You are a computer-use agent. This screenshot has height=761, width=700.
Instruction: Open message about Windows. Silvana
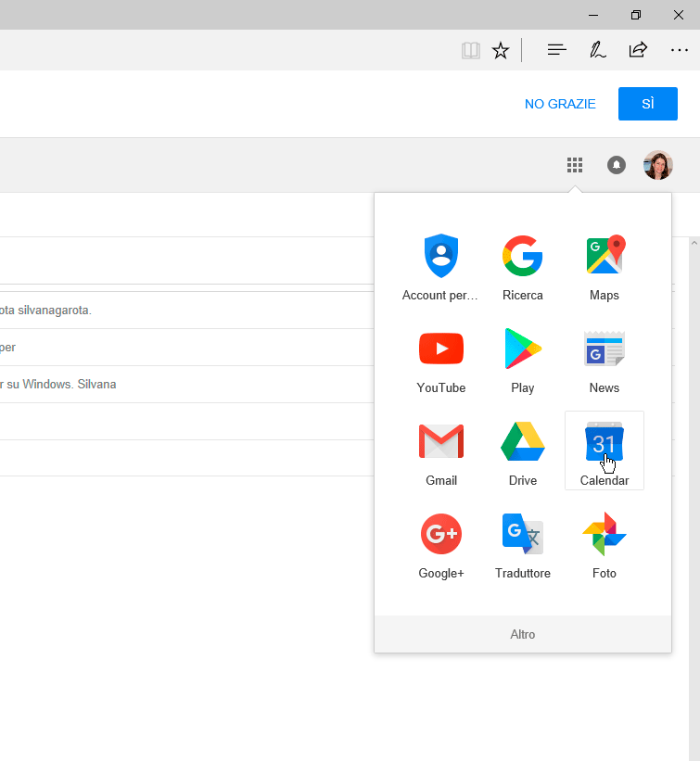pyautogui.click(x=187, y=385)
